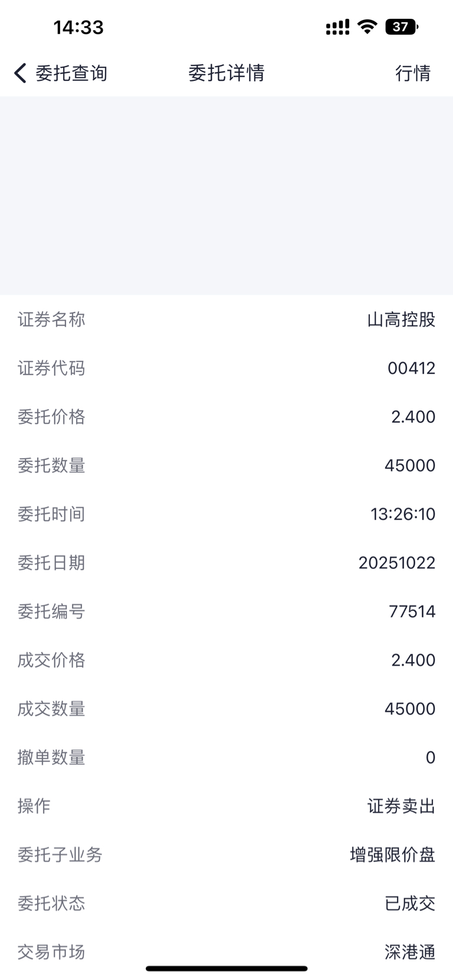Tap the 证券卖出 operation value

[401, 806]
